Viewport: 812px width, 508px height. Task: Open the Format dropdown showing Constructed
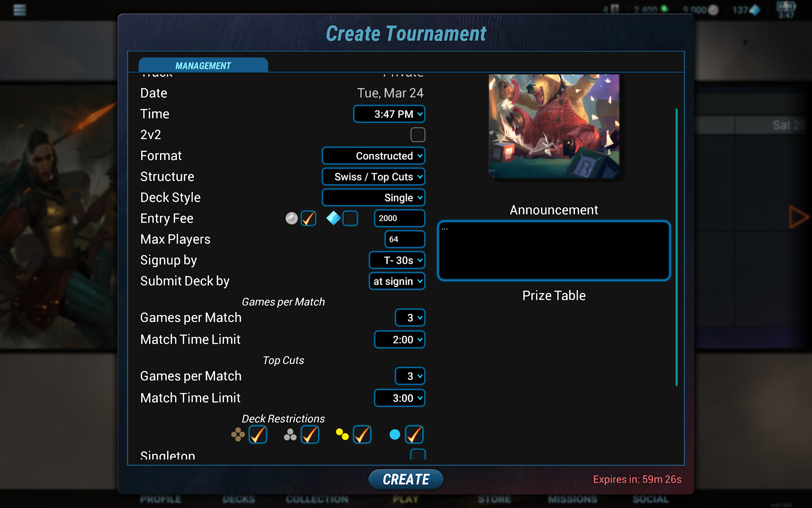[374, 156]
